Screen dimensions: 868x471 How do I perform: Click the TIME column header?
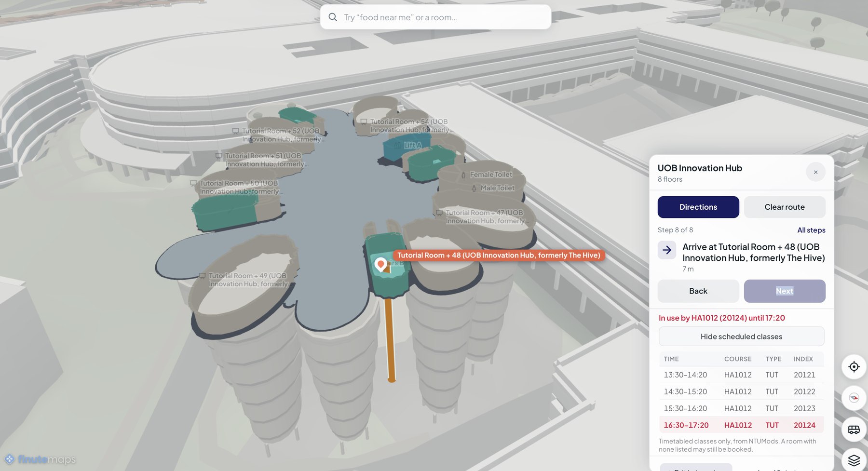pyautogui.click(x=671, y=359)
